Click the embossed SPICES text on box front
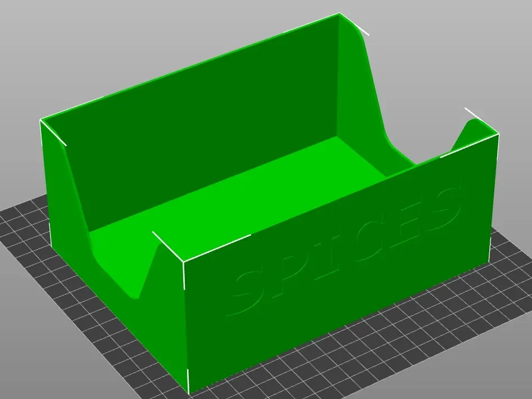 [x=343, y=249]
